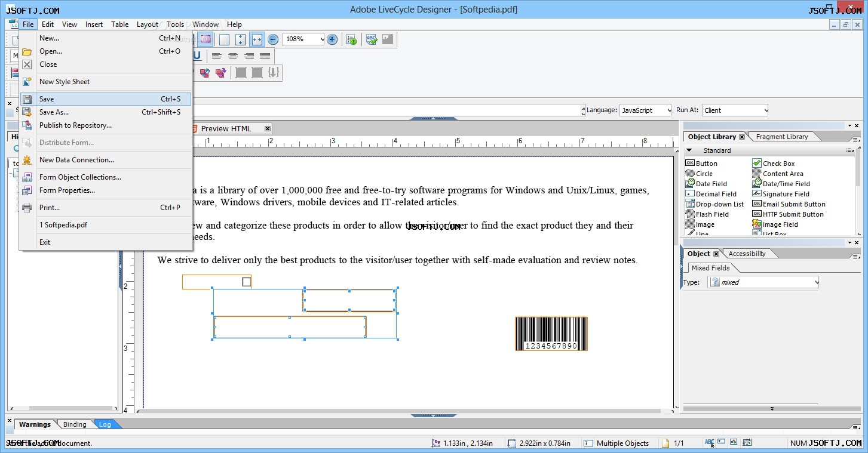Open the Edit menu
Viewport: 868px width, 453px height.
48,24
